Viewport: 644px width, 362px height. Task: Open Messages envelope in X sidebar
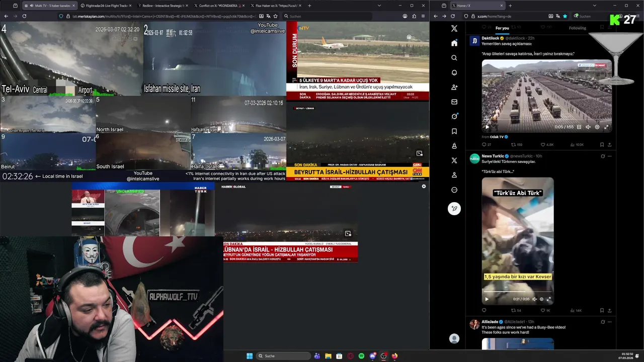454,102
